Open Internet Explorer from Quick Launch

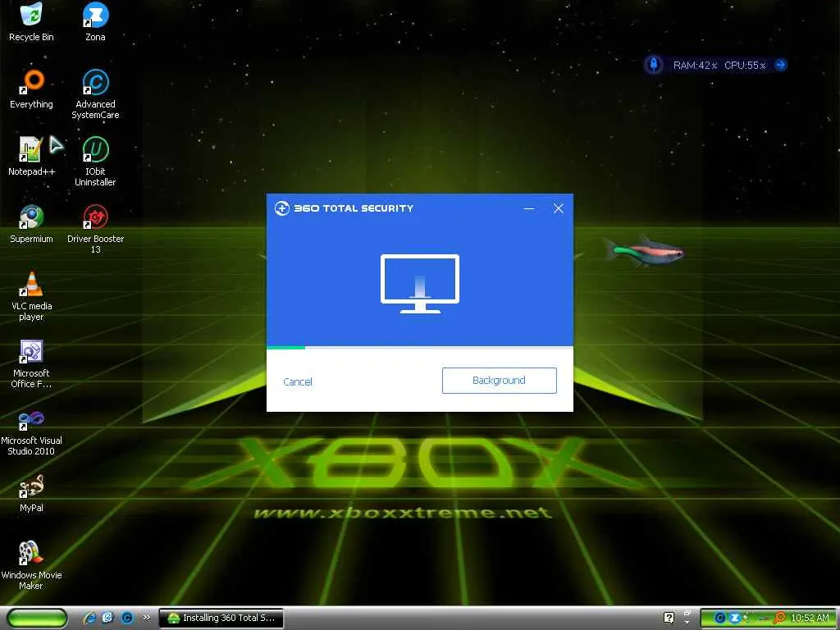click(x=90, y=618)
